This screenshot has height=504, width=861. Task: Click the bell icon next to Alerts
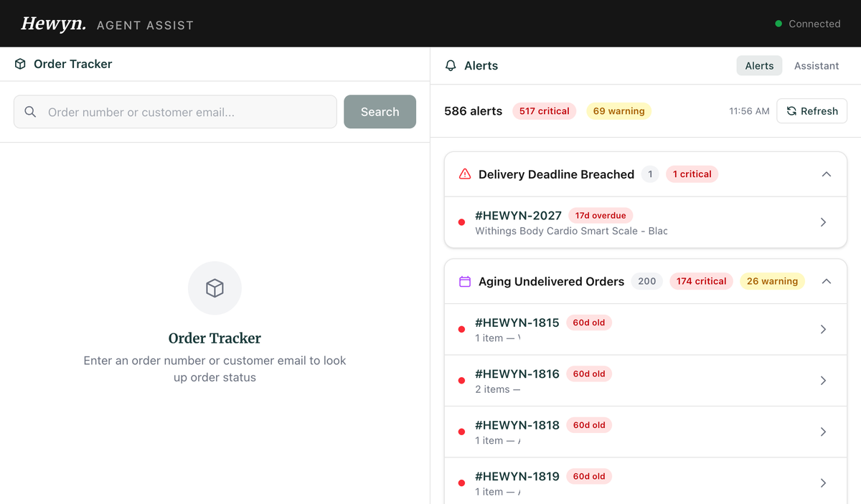coord(450,65)
